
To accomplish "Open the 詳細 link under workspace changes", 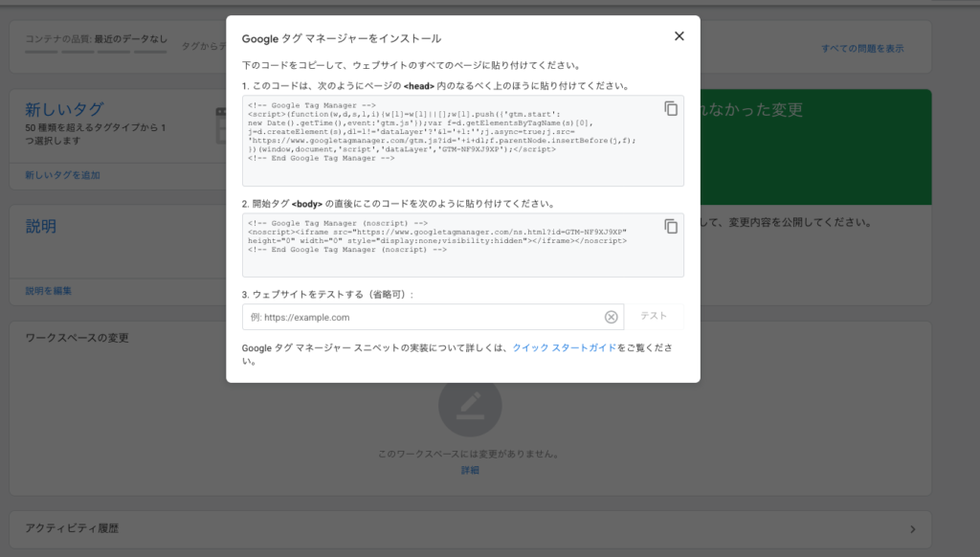I will [469, 471].
